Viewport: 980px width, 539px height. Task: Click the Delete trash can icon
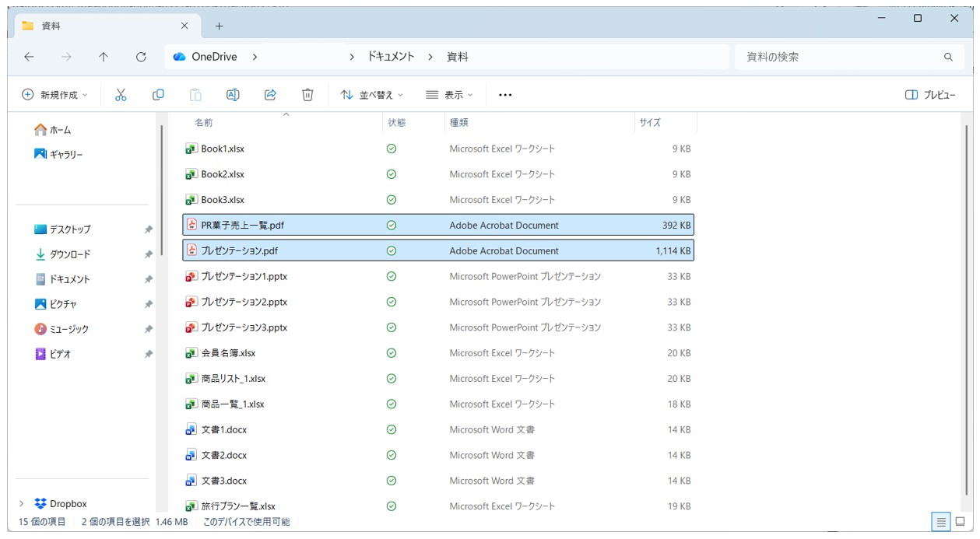307,95
